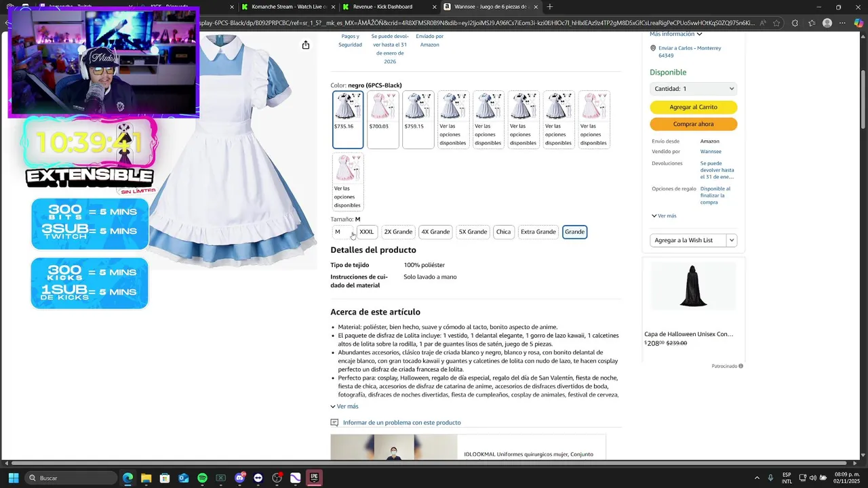Image resolution: width=868 pixels, height=488 pixels.
Task: Expand Ver más under Acerca de este artículo
Action: [x=344, y=406]
